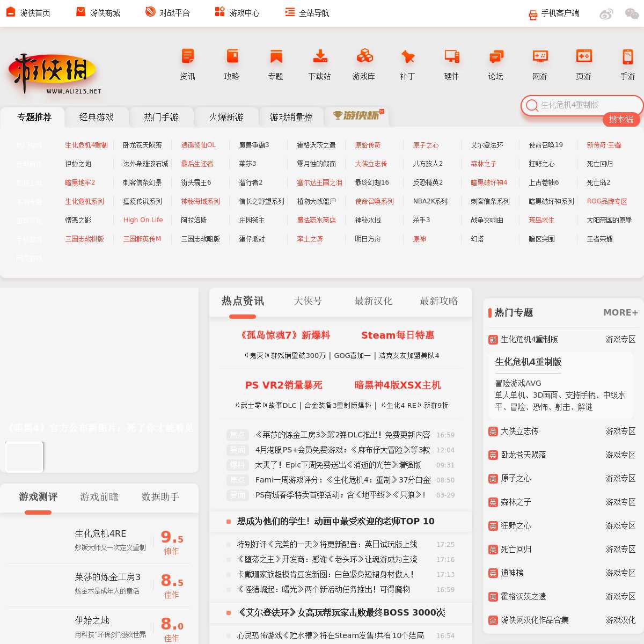Open 三国志战棋版 link
This screenshot has width=644, height=644.
point(85,239)
